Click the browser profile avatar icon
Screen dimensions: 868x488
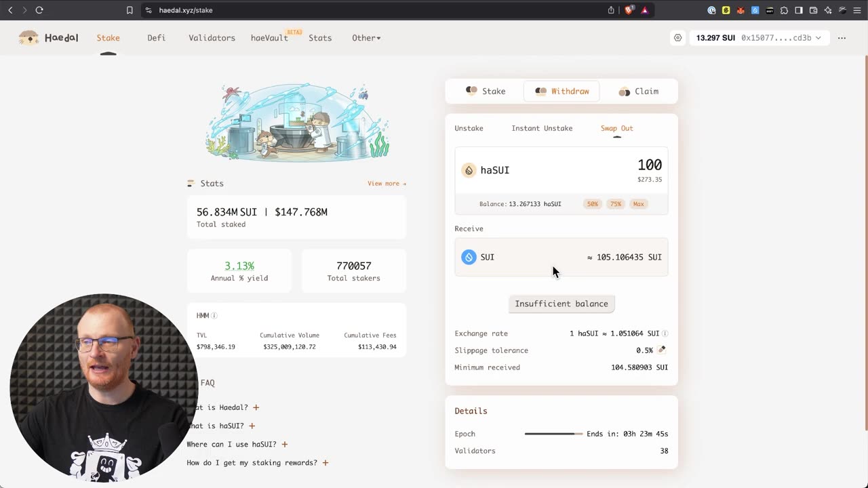[843, 10]
